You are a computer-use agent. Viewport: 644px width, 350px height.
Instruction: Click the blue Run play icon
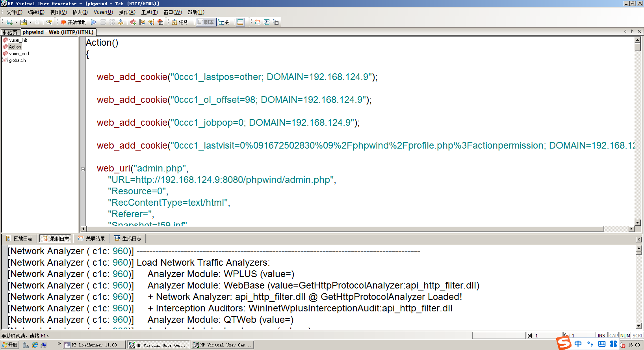94,22
